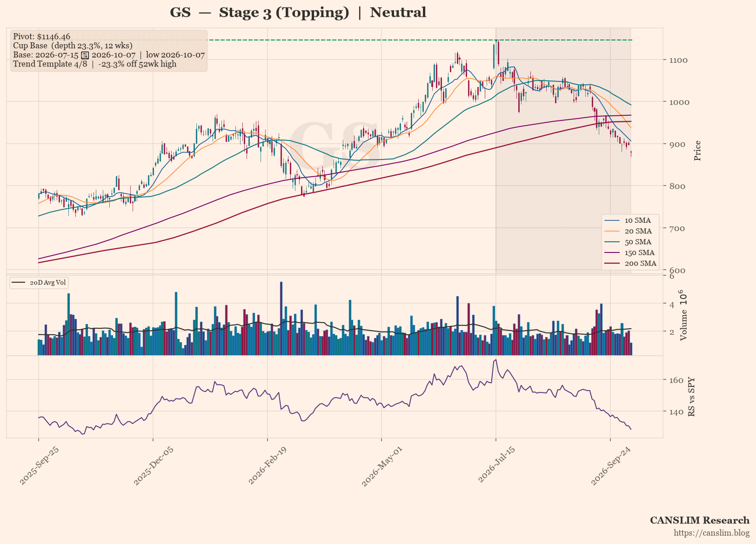Screen dimensions: 756x544
Task: Click the 20 SMA legend entry
Action: [x=629, y=231]
